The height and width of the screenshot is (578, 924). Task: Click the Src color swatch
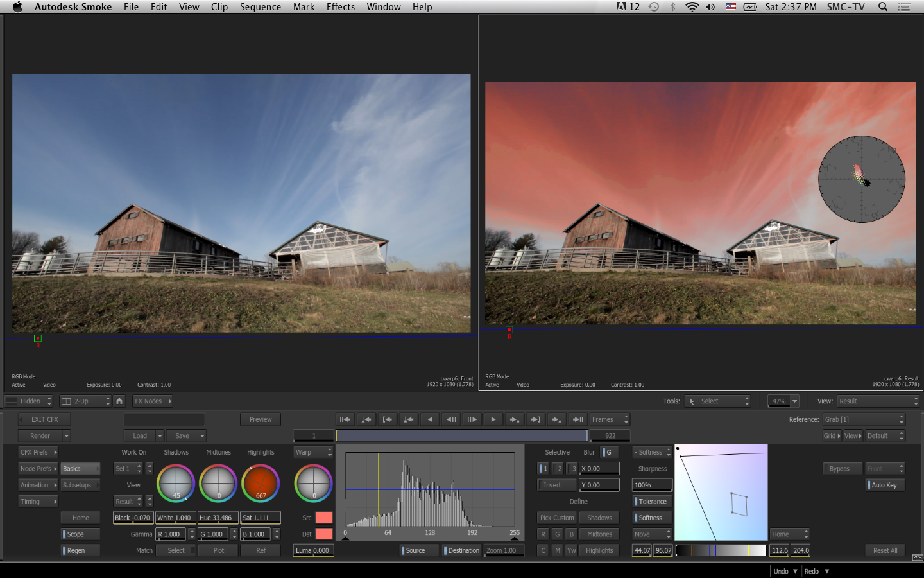(x=324, y=518)
